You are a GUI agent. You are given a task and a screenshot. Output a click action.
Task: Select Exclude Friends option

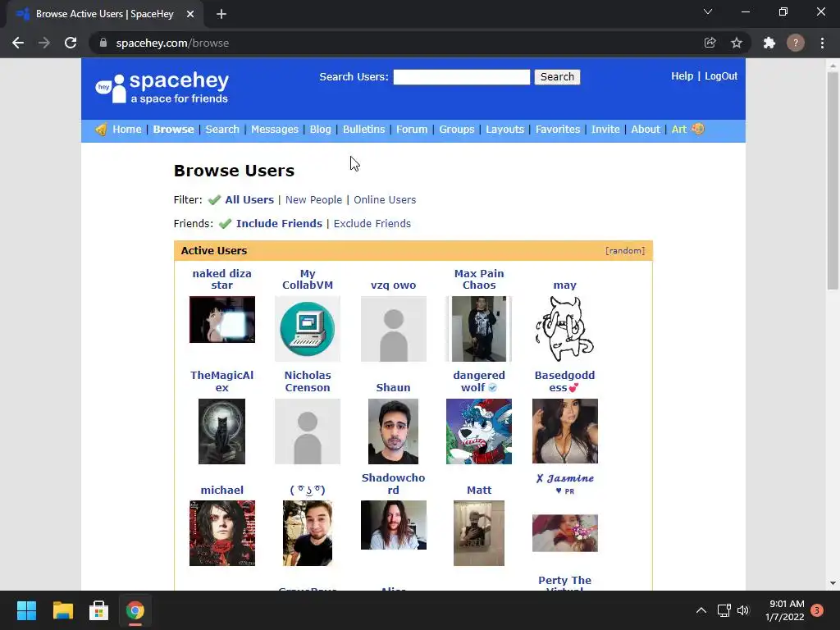(x=372, y=223)
